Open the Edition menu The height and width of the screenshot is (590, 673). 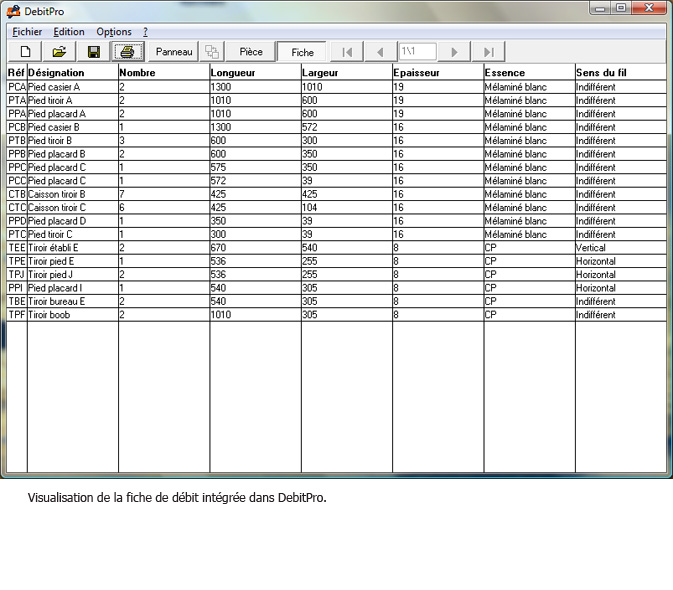pos(69,32)
